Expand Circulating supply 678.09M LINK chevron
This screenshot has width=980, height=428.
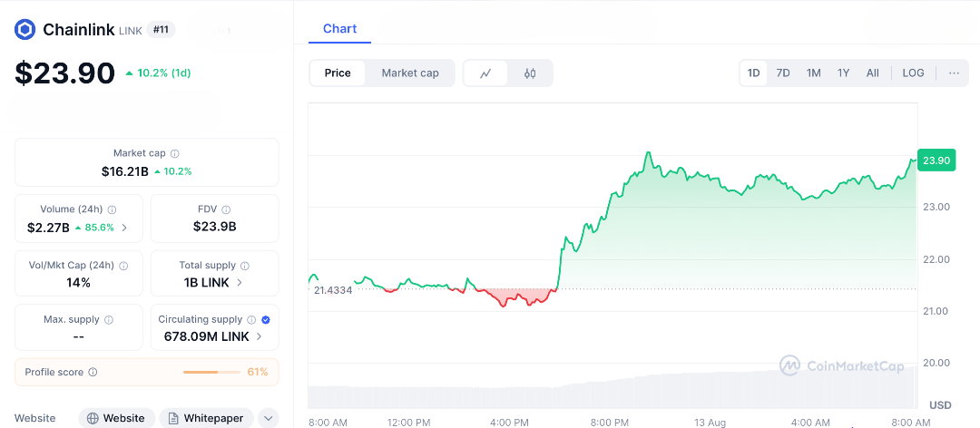[x=258, y=336]
